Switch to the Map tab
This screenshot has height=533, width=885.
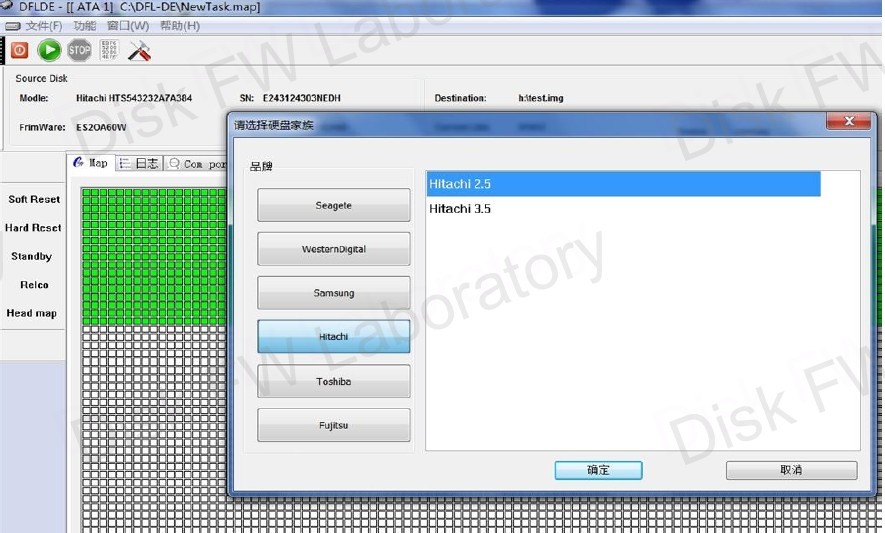click(x=91, y=163)
